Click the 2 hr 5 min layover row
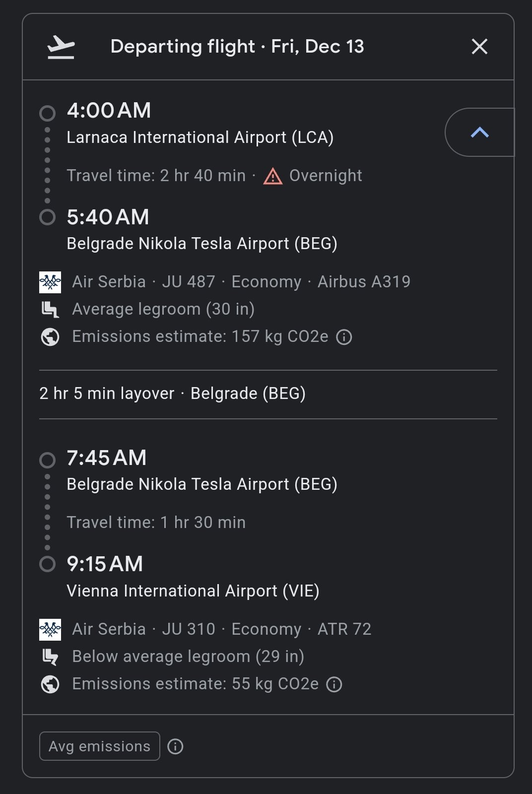The image size is (532, 794). click(172, 394)
